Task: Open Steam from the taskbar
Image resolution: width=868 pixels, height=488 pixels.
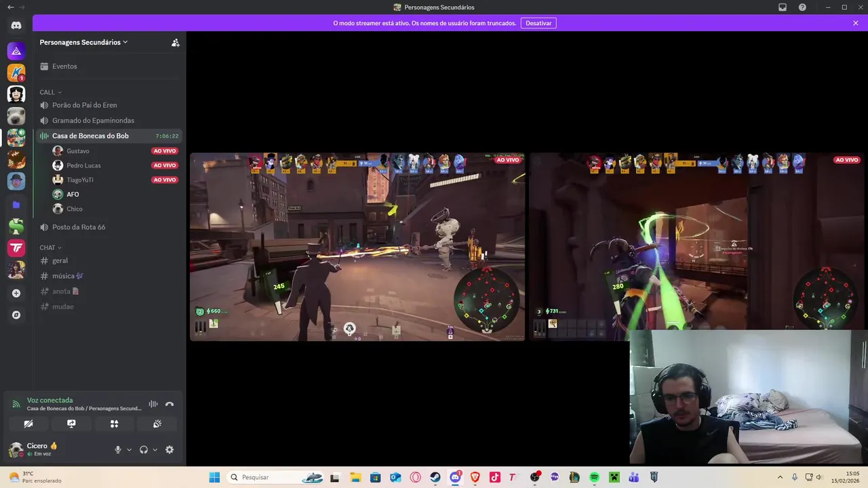Action: [435, 477]
